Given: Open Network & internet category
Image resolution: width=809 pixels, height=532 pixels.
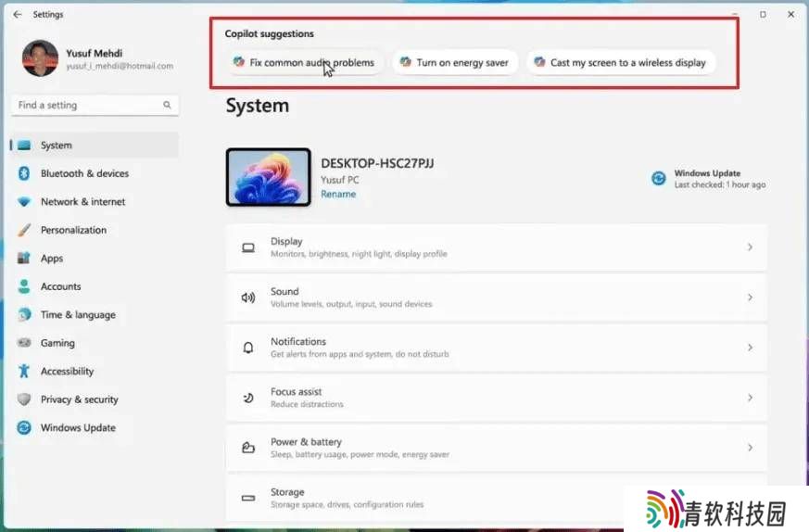Looking at the screenshot, I should pyautogui.click(x=95, y=202).
